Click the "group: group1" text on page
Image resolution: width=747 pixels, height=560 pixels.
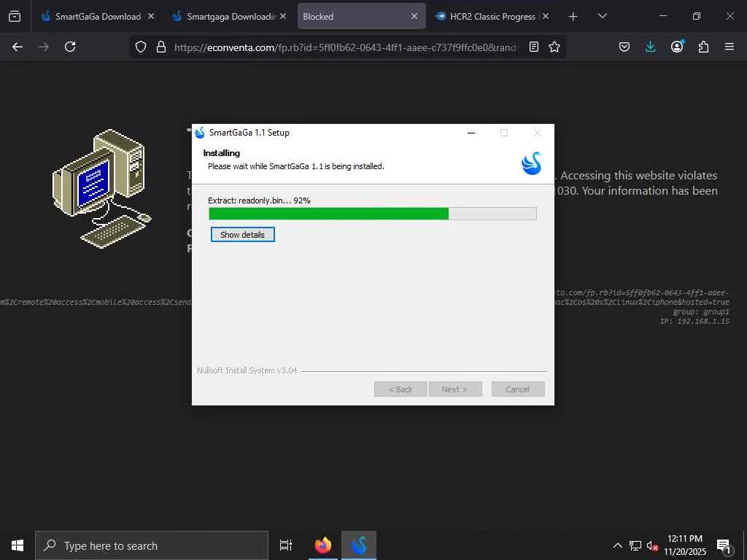click(x=701, y=312)
